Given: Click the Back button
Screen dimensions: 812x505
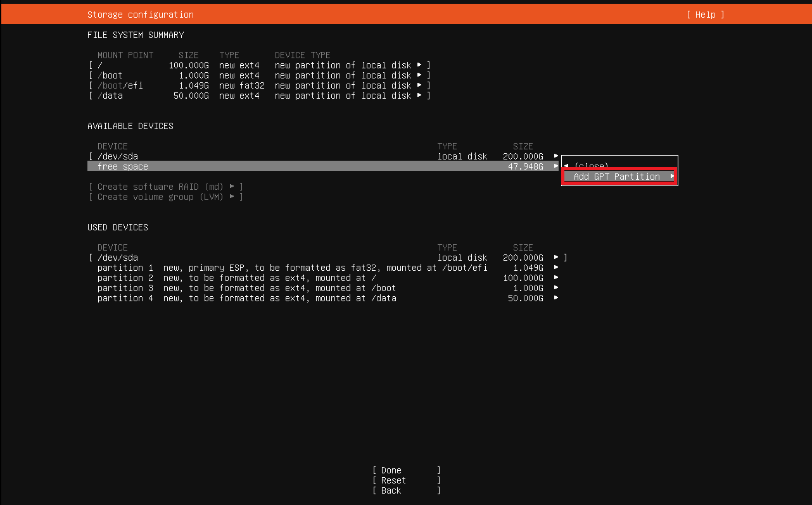Looking at the screenshot, I should (406, 490).
